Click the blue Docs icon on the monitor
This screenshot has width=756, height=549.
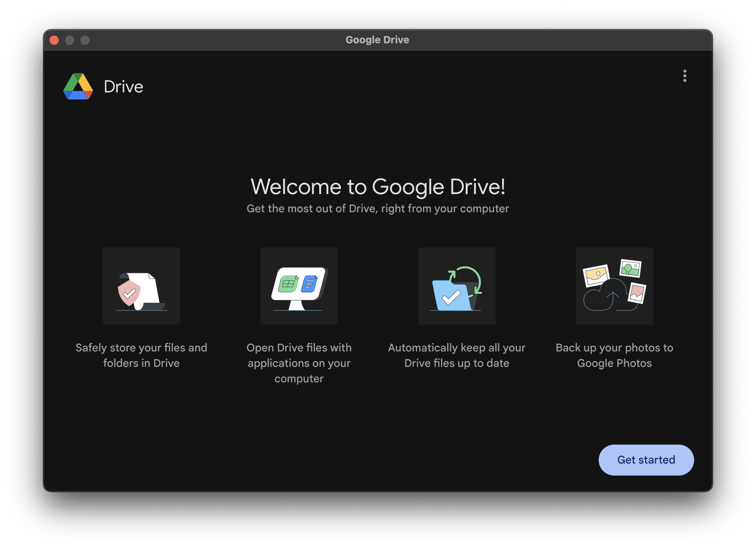(310, 284)
